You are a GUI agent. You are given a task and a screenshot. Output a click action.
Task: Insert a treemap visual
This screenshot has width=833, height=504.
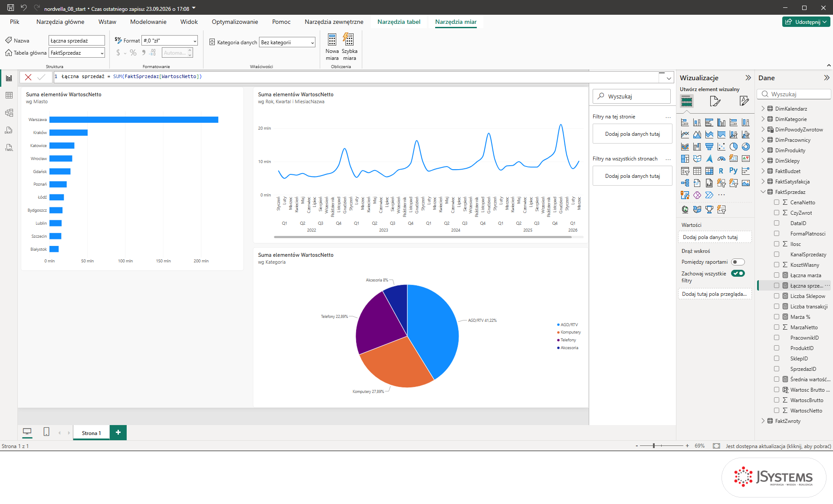(685, 159)
